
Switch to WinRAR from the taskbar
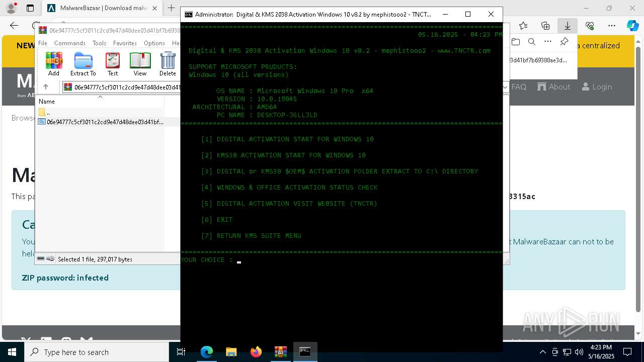(x=280, y=352)
